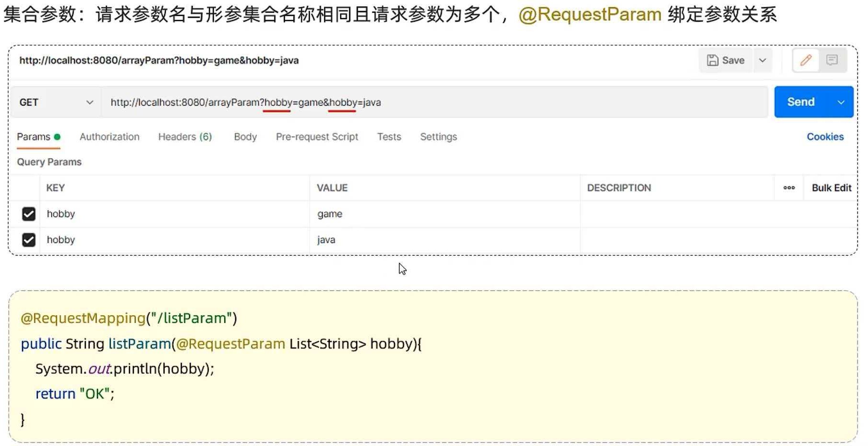Click the pencil edit icon
The width and height of the screenshot is (868, 446).
pyautogui.click(x=806, y=60)
